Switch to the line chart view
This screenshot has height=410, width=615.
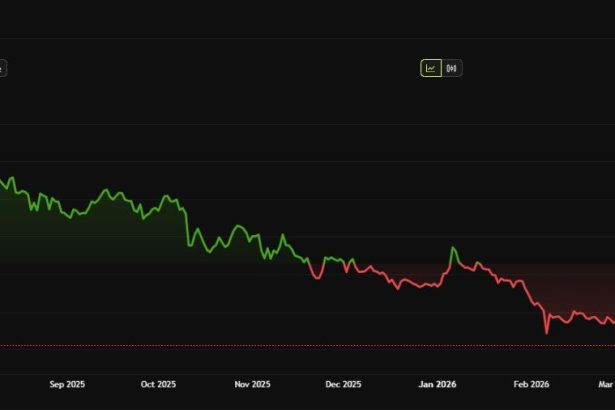coord(431,68)
